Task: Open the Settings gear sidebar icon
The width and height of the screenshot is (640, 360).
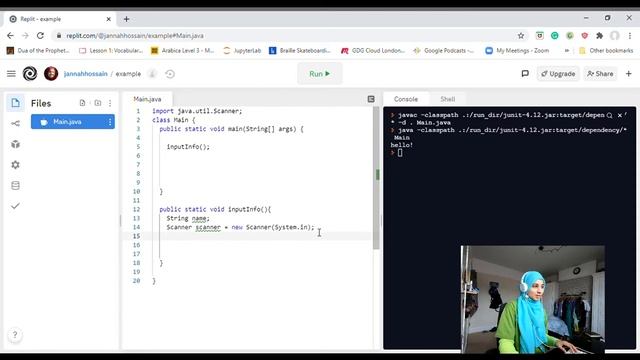Action: click(16, 165)
